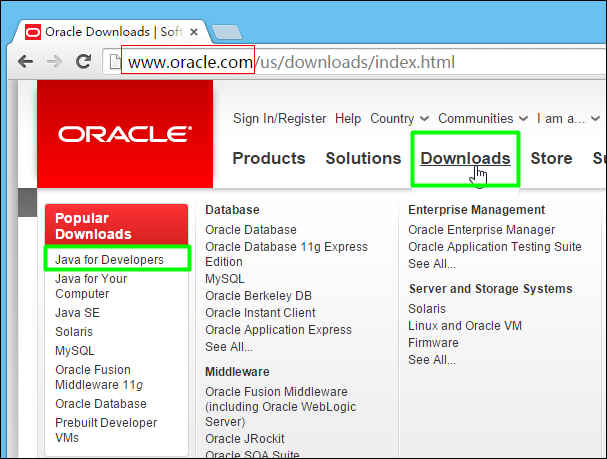This screenshot has height=459, width=607.
Task: Close the Oracle Downloads tab
Action: point(194,32)
